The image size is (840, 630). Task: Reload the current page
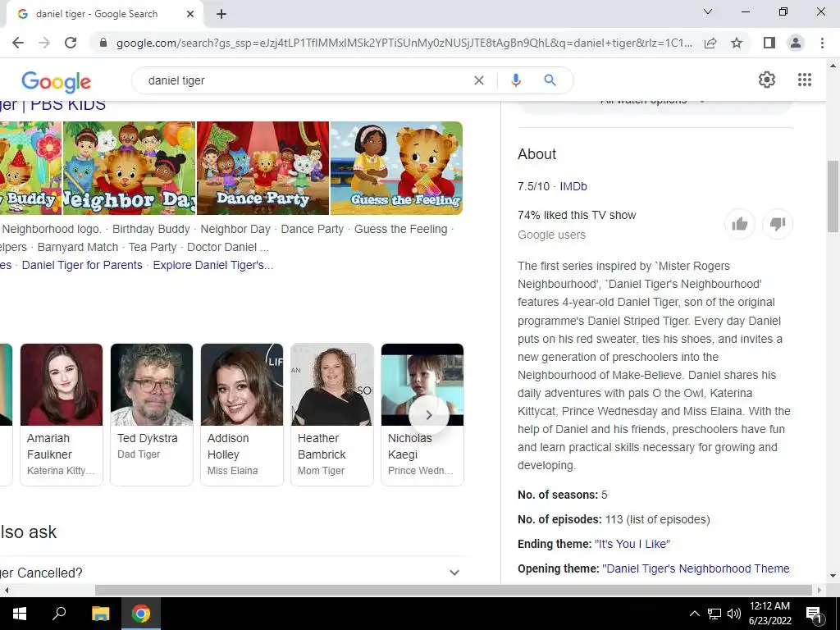click(71, 43)
